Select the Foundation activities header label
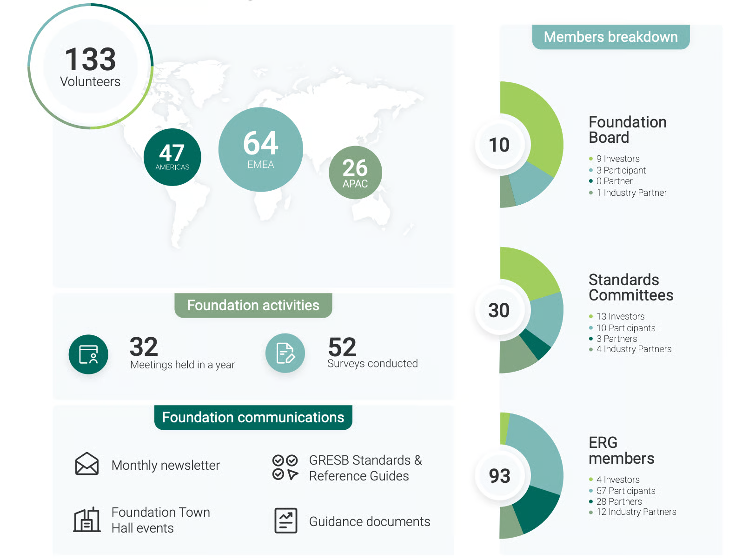The image size is (729, 560). pyautogui.click(x=253, y=305)
